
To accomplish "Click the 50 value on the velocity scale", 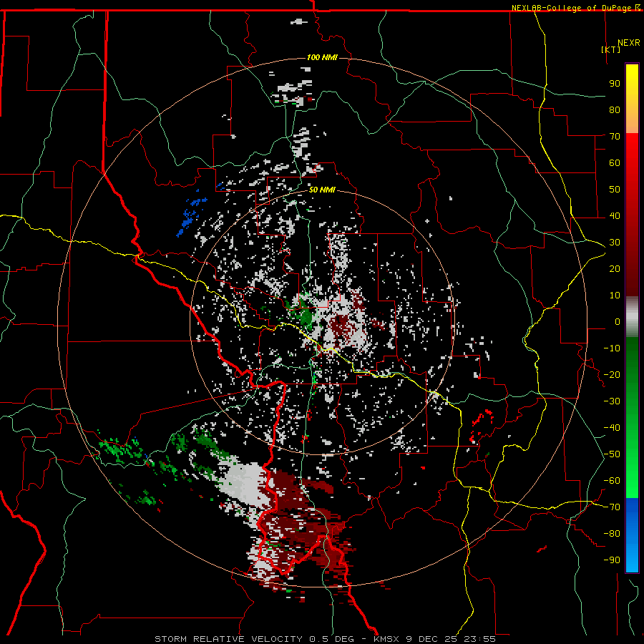I will pyautogui.click(x=615, y=190).
